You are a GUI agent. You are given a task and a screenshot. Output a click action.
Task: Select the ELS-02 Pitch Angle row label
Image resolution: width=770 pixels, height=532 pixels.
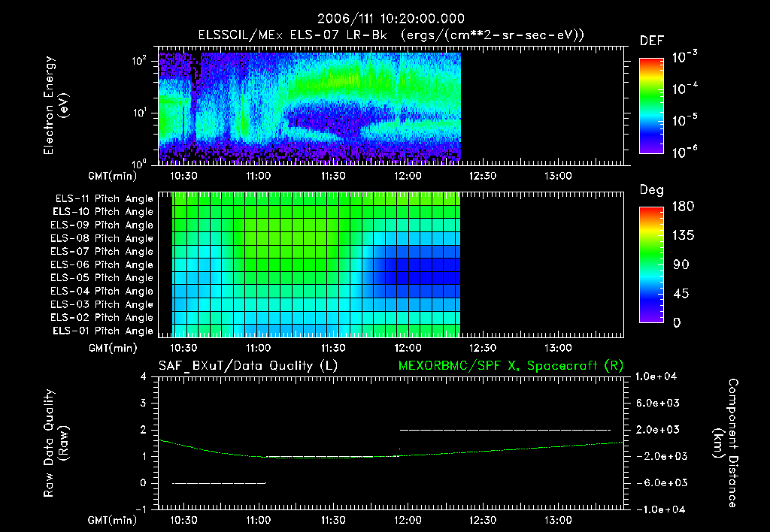pos(102,318)
